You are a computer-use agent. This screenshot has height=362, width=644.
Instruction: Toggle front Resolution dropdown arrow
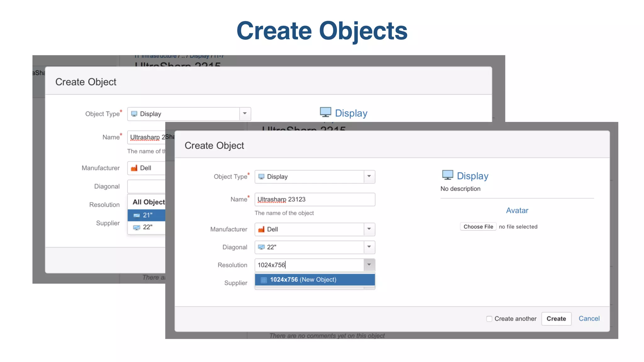click(369, 265)
